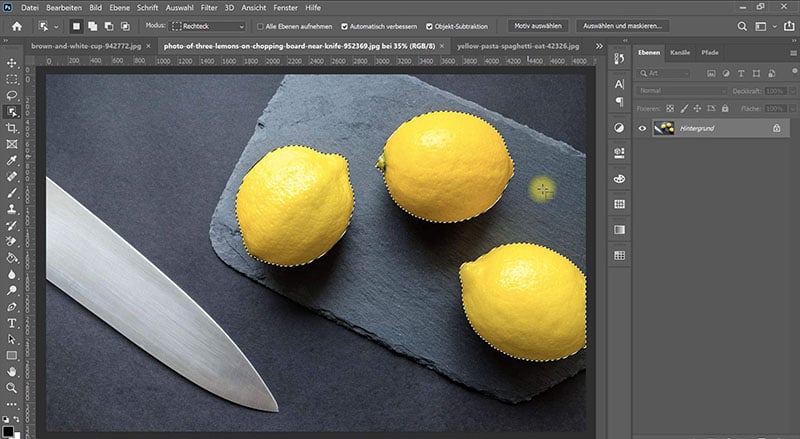The image size is (800, 439).
Task: Close the brown-and-white-cup tab
Action: [148, 46]
